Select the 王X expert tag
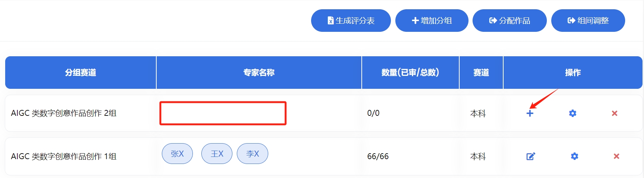The width and height of the screenshot is (644, 178). point(217,154)
